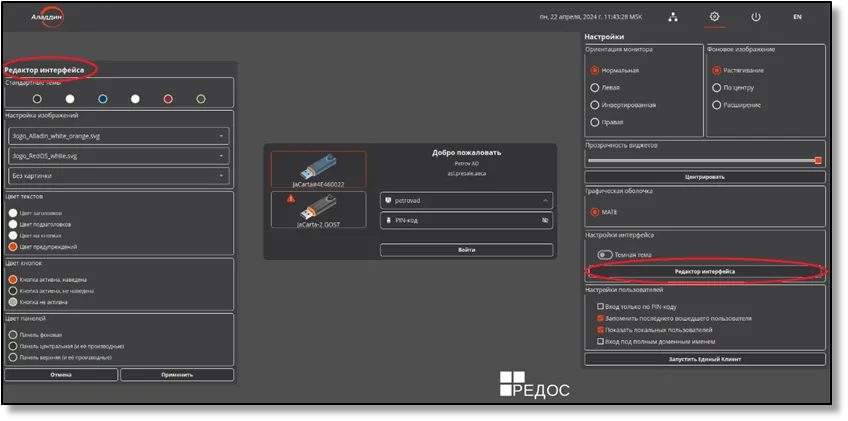This screenshot has height=421, width=848.
Task: Select the JaCarta-2 GOST token
Action: click(319, 209)
